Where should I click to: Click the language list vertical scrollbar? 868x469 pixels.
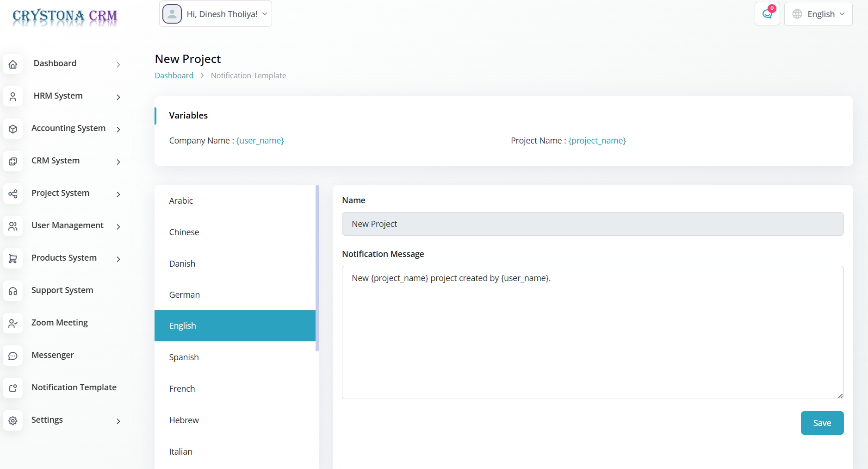pyautogui.click(x=317, y=269)
